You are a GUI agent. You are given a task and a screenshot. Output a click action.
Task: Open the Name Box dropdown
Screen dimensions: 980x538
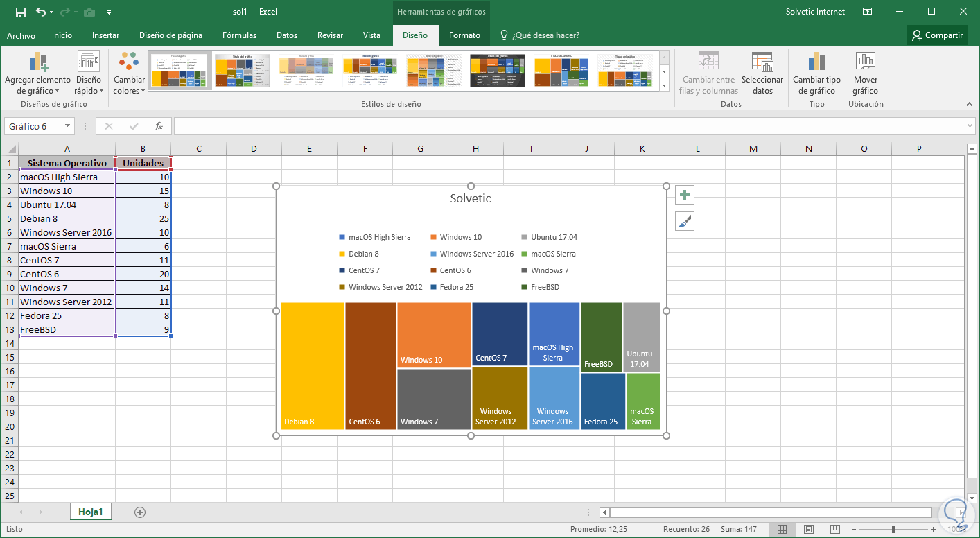68,126
